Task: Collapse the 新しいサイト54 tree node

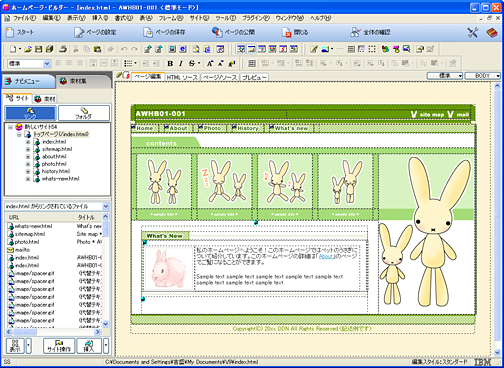Action: click(x=11, y=127)
